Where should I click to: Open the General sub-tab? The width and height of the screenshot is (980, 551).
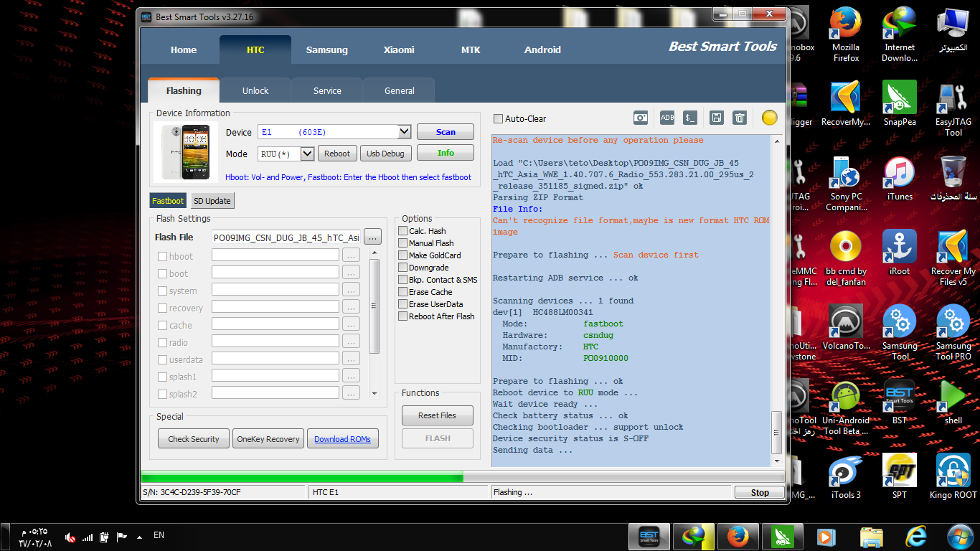399,91
